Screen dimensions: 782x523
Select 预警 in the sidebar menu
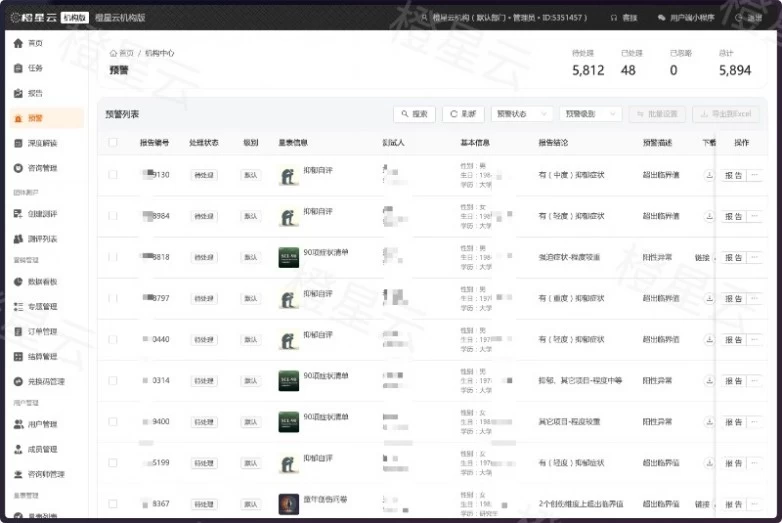click(35, 118)
